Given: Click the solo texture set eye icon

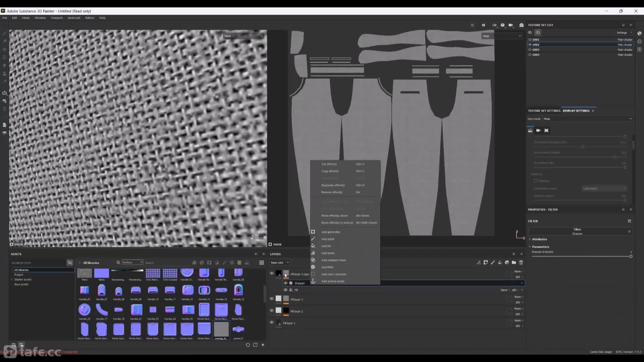Looking at the screenshot, I should [x=538, y=33].
